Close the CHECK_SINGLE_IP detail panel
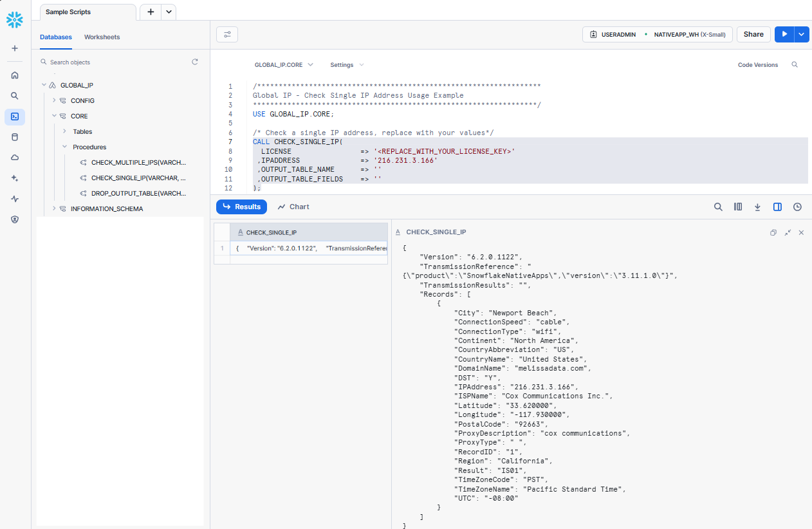This screenshot has width=812, height=529. (801, 232)
